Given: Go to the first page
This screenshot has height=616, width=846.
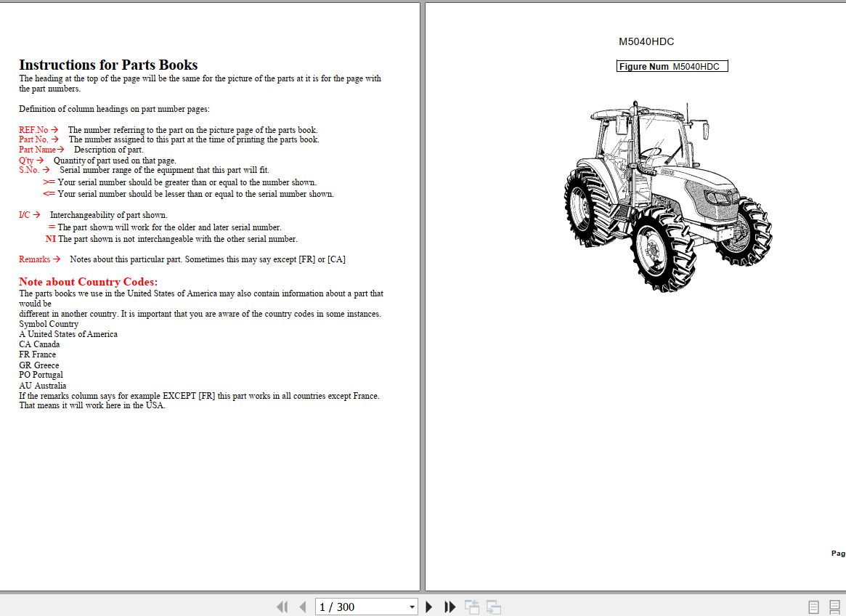Looking at the screenshot, I should 282,607.
